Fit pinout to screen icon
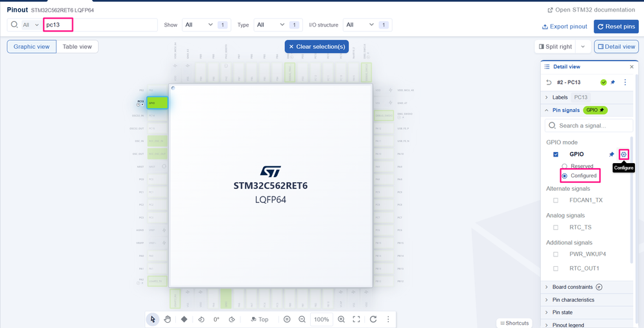Viewport: 644px width, 328px height. [x=356, y=320]
